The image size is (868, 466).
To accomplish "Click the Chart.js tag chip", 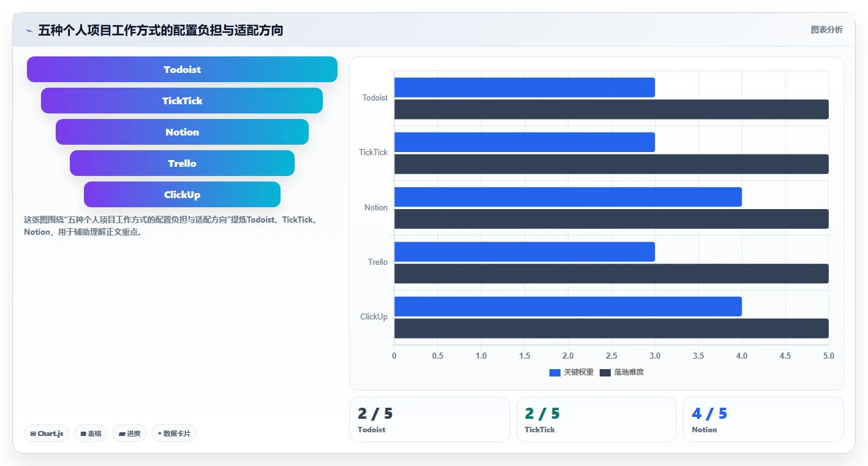I will click(x=47, y=434).
